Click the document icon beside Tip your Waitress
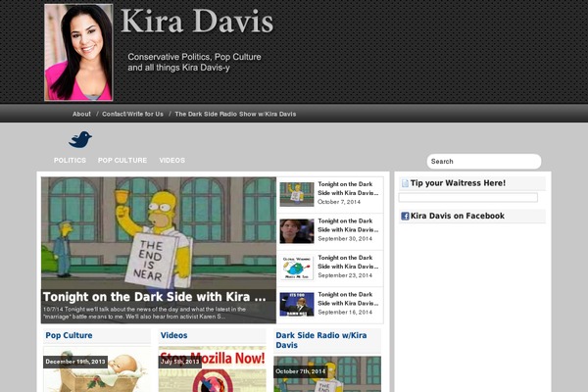588x392 pixels. point(405,183)
